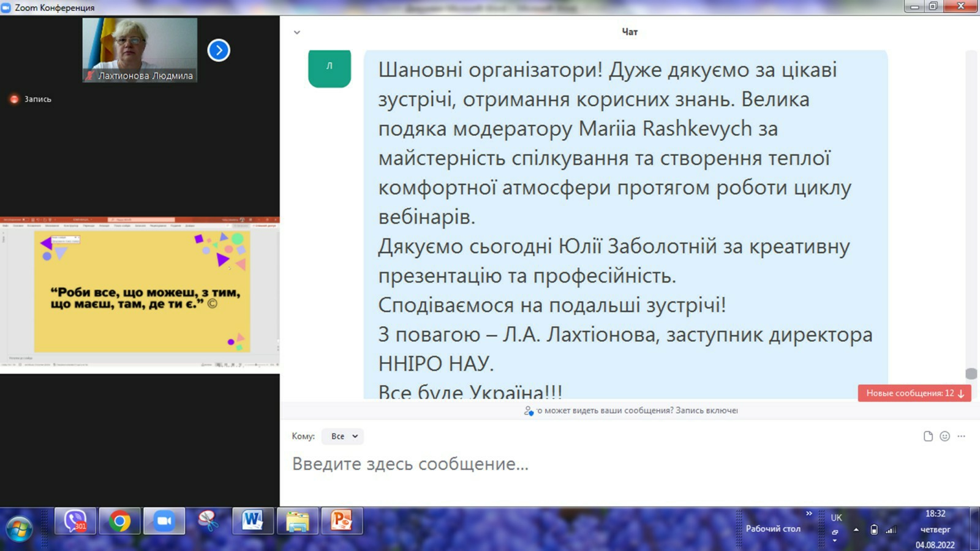
Task: Click the message input field
Action: [612, 464]
